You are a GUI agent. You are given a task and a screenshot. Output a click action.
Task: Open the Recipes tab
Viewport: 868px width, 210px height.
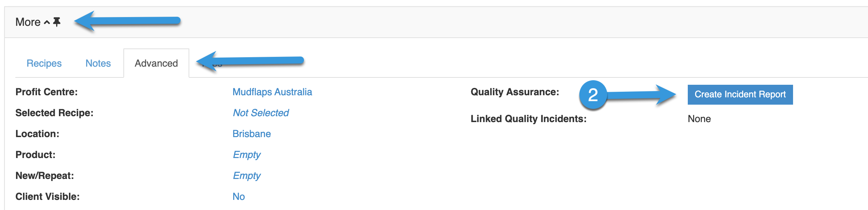(x=44, y=63)
